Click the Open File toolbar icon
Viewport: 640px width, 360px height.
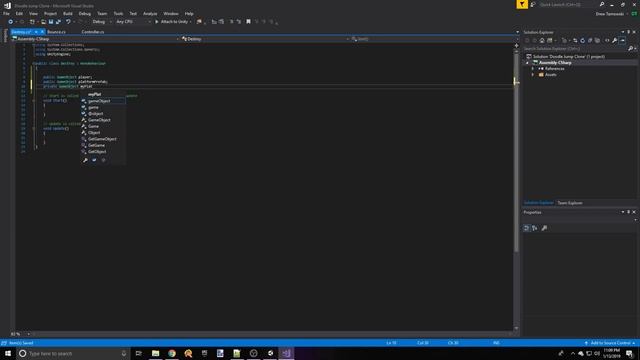[x=43, y=22]
